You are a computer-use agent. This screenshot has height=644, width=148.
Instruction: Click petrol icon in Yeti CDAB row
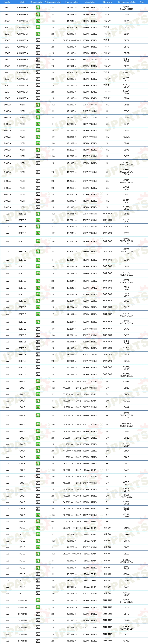(38, 150)
